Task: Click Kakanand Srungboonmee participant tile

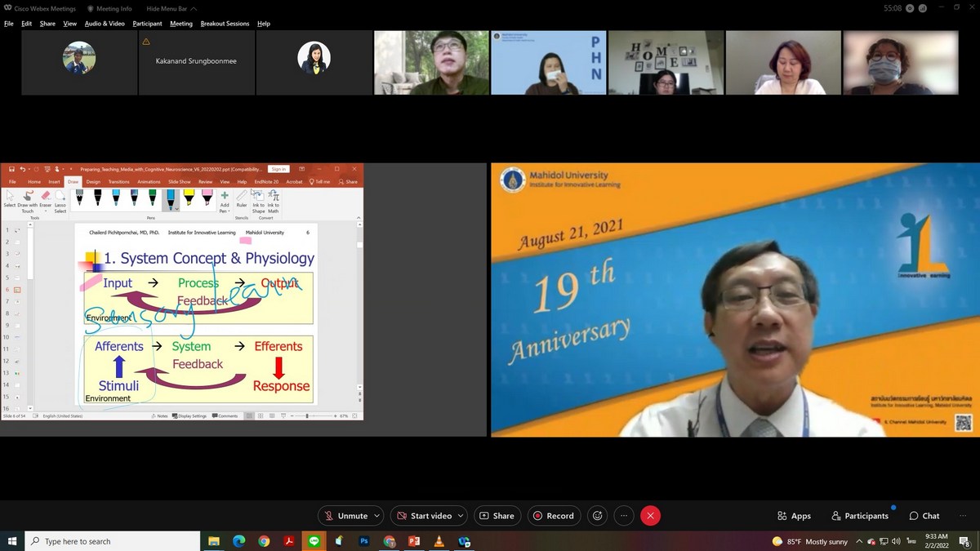Action: [196, 62]
